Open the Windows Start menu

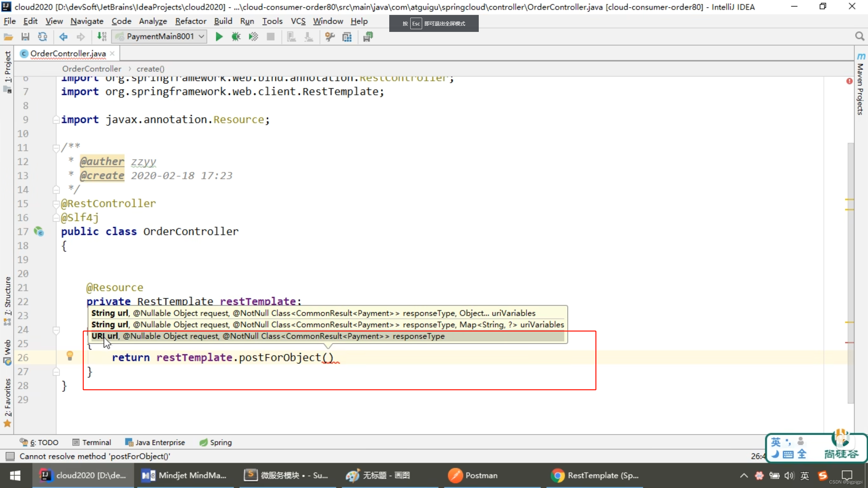coord(15,475)
